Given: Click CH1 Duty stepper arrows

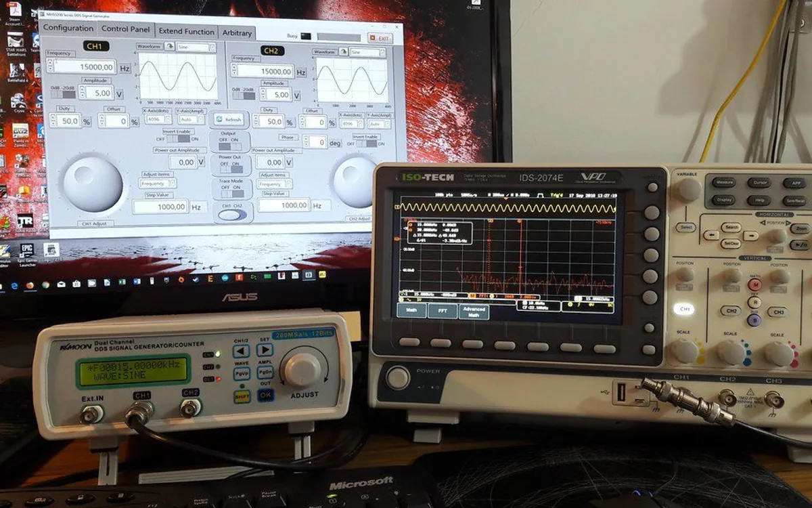Looking at the screenshot, I should tap(53, 121).
